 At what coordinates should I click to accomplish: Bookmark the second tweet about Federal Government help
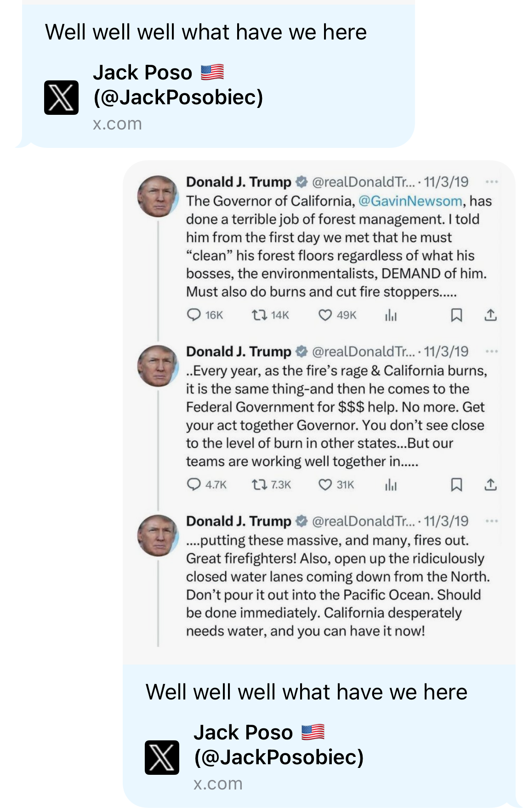pyautogui.click(x=456, y=485)
